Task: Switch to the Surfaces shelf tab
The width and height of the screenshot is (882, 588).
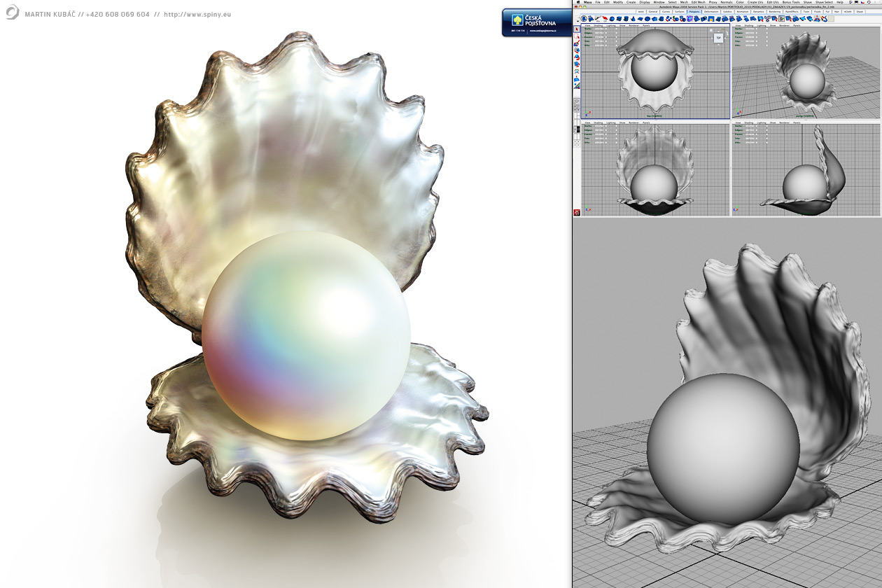Action: click(679, 12)
